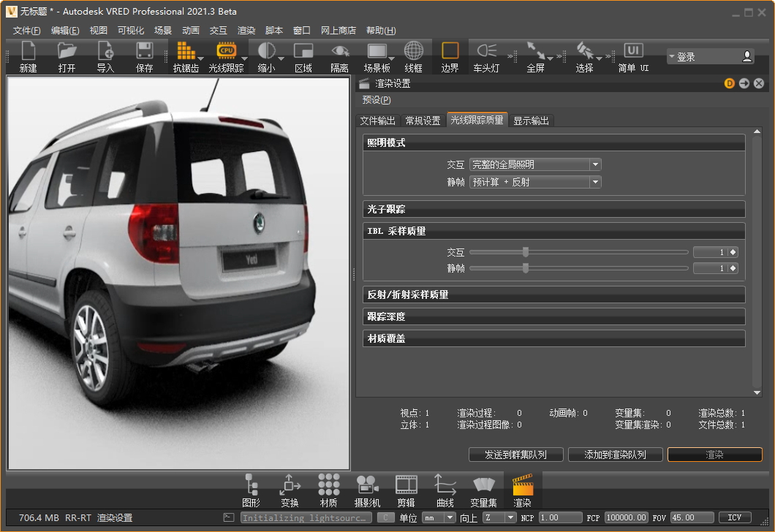Screen dimensions: 775x532
Task: Click the C button in status bar
Action: (385, 517)
